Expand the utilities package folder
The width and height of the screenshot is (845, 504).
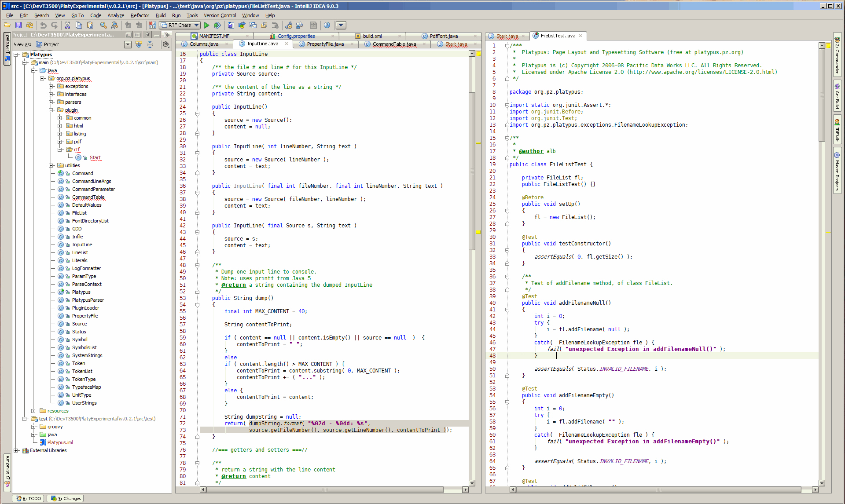point(51,165)
